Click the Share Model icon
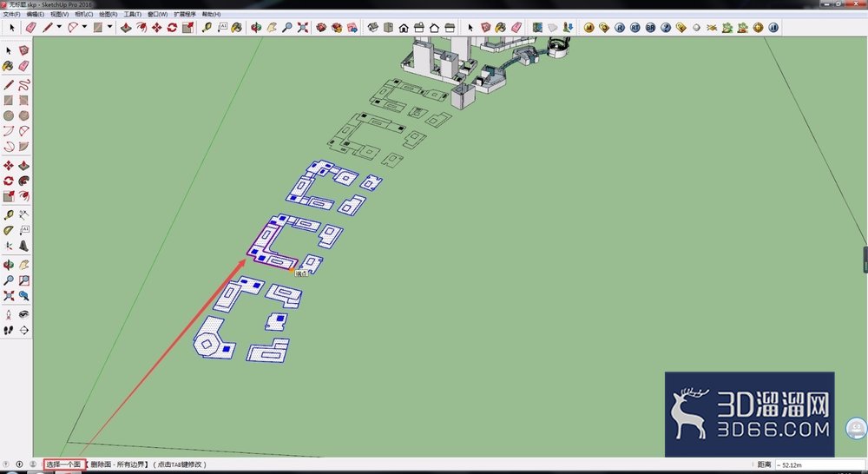The width and height of the screenshot is (868, 474). tap(337, 27)
